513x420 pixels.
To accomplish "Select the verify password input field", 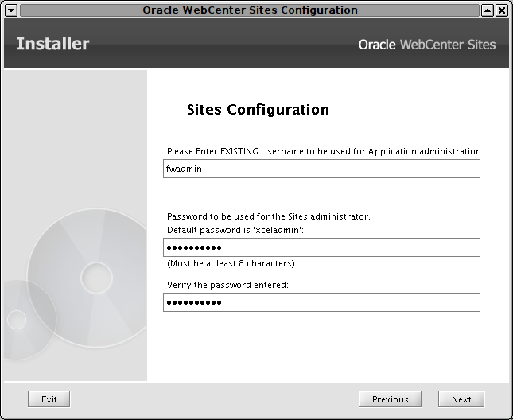I will (321, 302).
